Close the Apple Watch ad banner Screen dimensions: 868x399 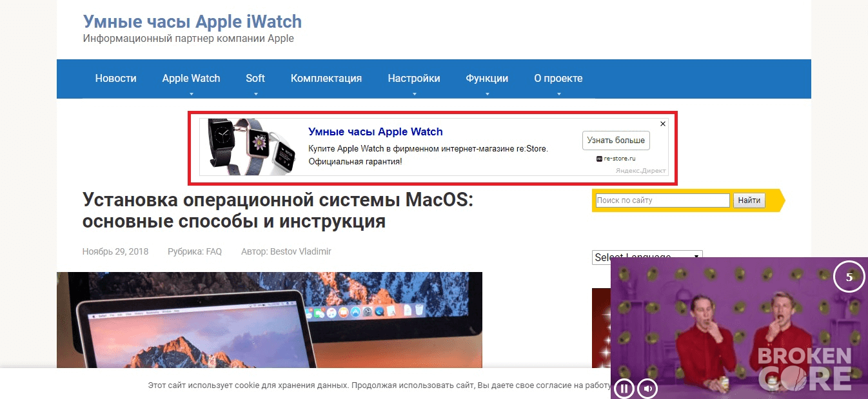[x=663, y=124]
